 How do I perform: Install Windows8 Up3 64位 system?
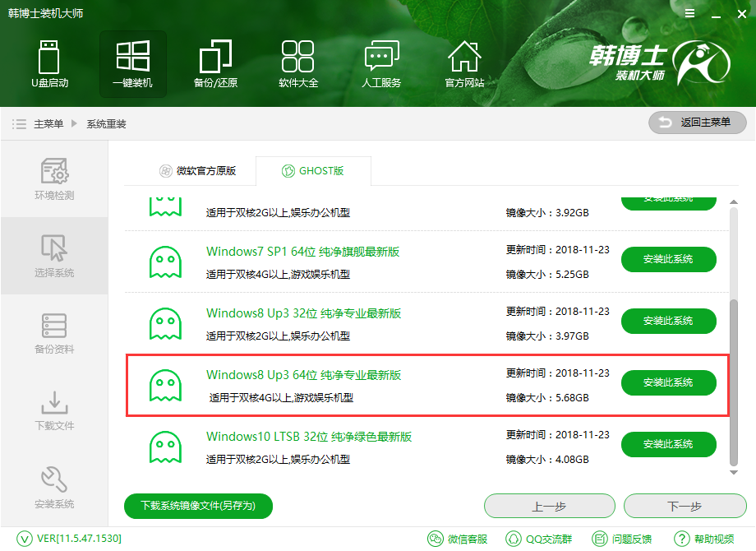668,382
